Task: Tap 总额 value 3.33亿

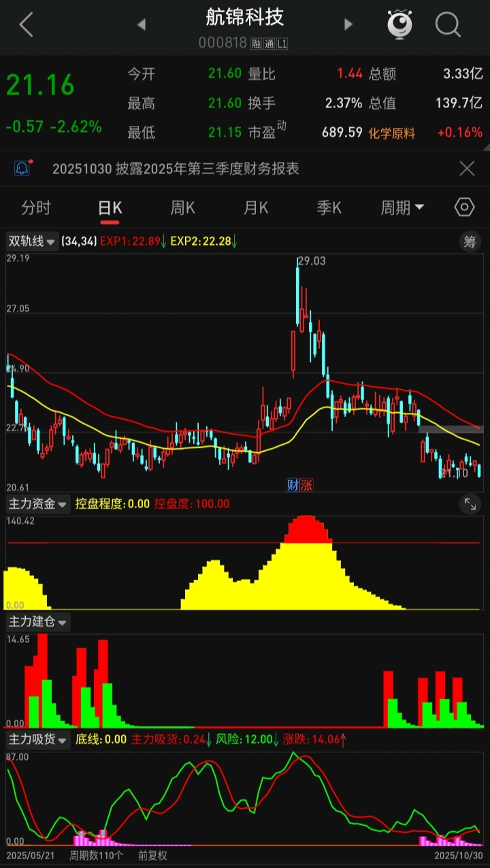Action: point(463,73)
